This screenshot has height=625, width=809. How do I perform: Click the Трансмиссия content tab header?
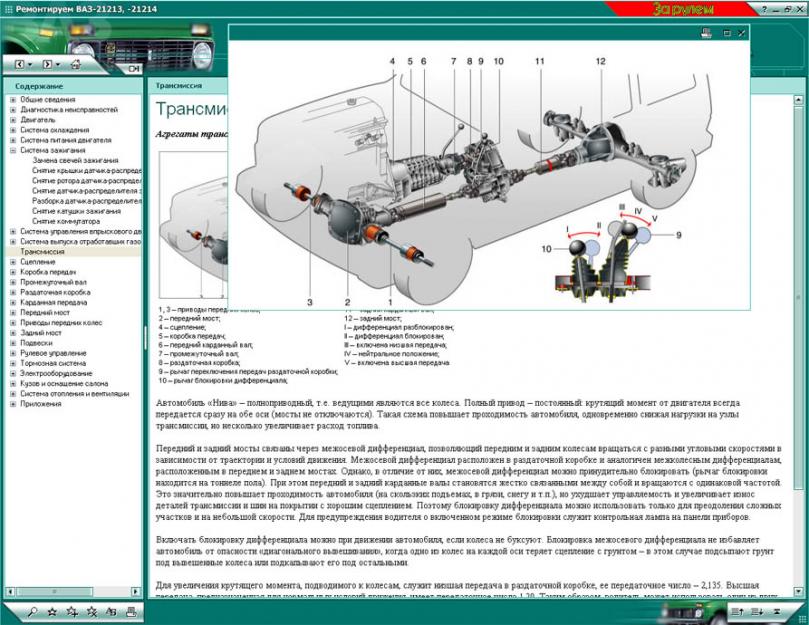[179, 86]
